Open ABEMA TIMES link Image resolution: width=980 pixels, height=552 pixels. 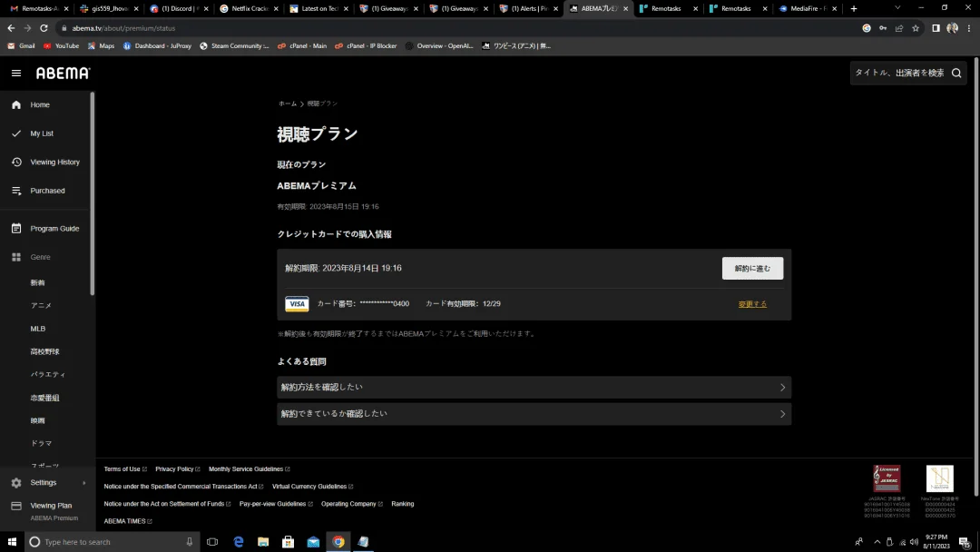tap(128, 521)
